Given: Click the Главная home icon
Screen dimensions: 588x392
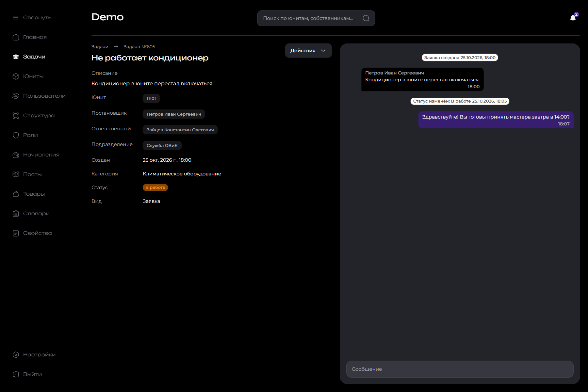Looking at the screenshot, I should click(16, 37).
